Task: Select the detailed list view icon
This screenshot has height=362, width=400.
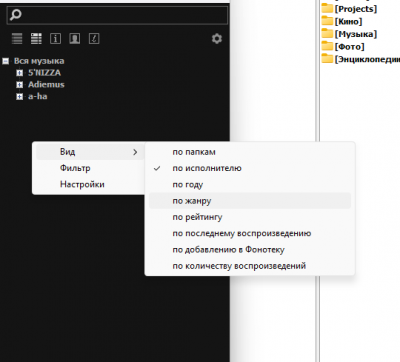Action: point(36,39)
